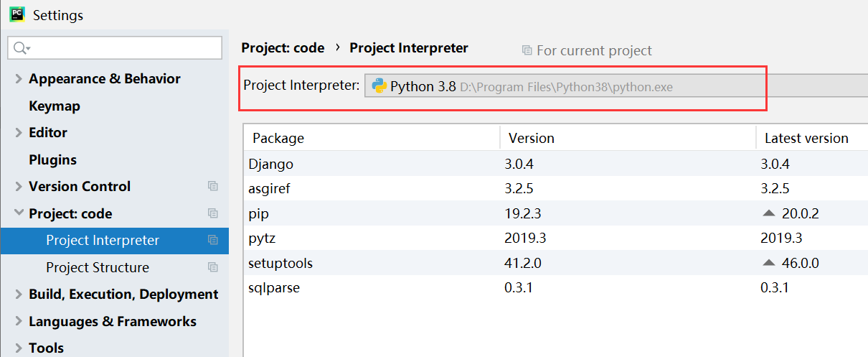Open the Plugins settings page
868x357 pixels.
coord(52,159)
